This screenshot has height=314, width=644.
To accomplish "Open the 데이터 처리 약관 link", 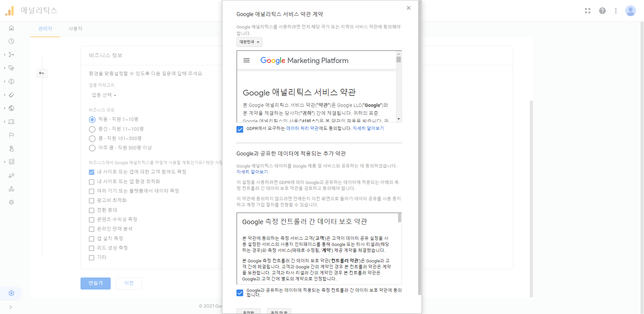I will (x=302, y=128).
